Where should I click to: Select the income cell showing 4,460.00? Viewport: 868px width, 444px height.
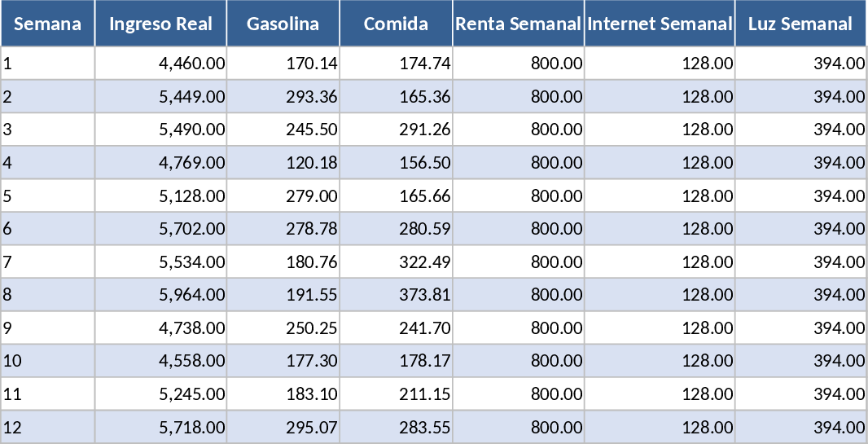[x=160, y=64]
